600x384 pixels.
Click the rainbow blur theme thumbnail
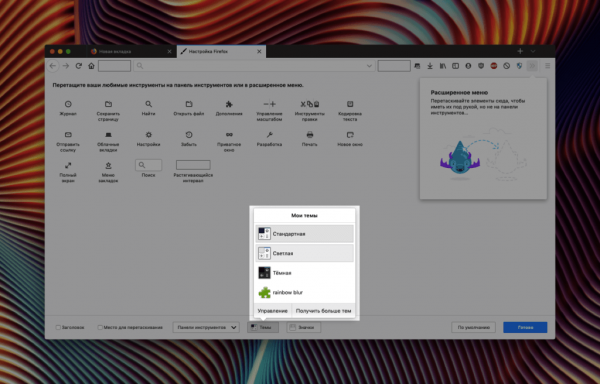(264, 293)
